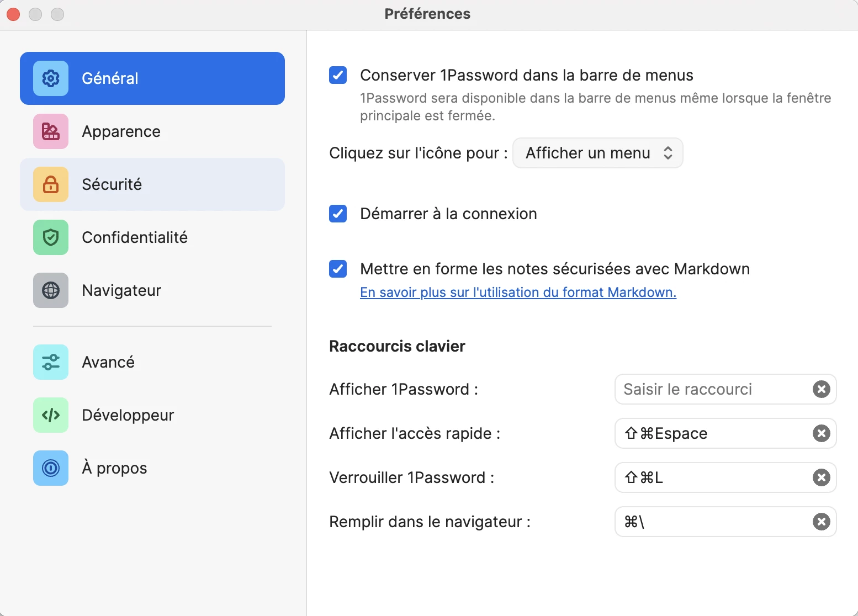Open the Afficher un menu dropdown
Screen dimensions: 858x616
click(598, 153)
